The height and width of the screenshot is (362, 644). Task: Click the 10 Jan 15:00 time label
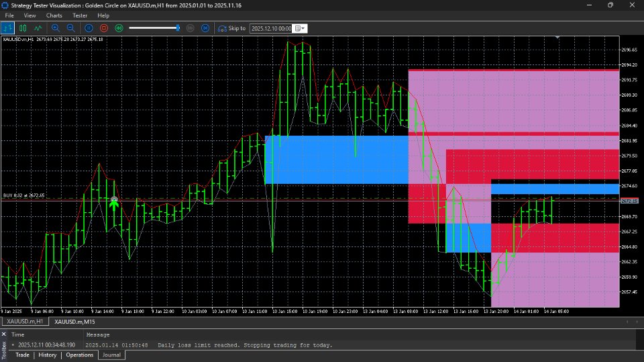coord(284,312)
